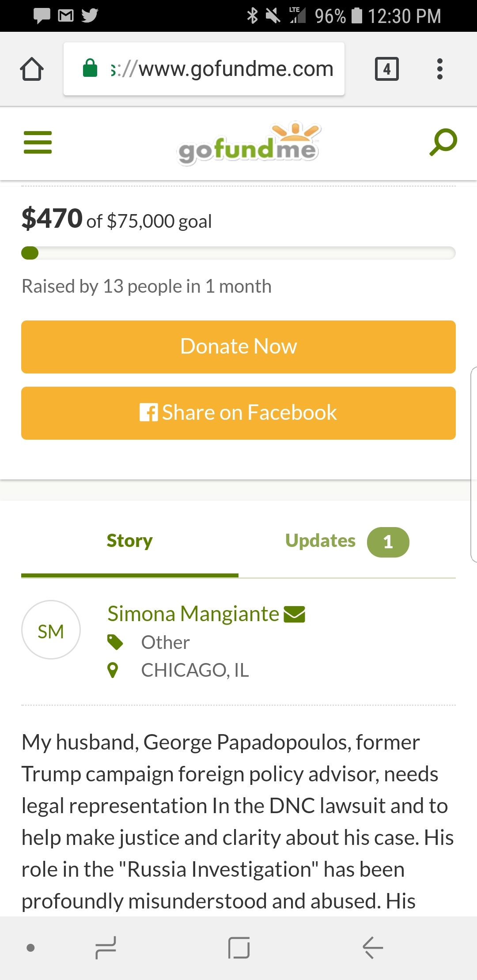Image resolution: width=477 pixels, height=980 pixels.
Task: Tap the browser home icon
Action: point(32,69)
